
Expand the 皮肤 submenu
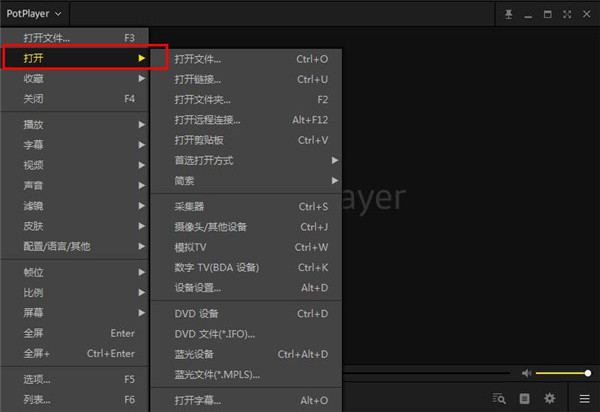[x=75, y=225]
